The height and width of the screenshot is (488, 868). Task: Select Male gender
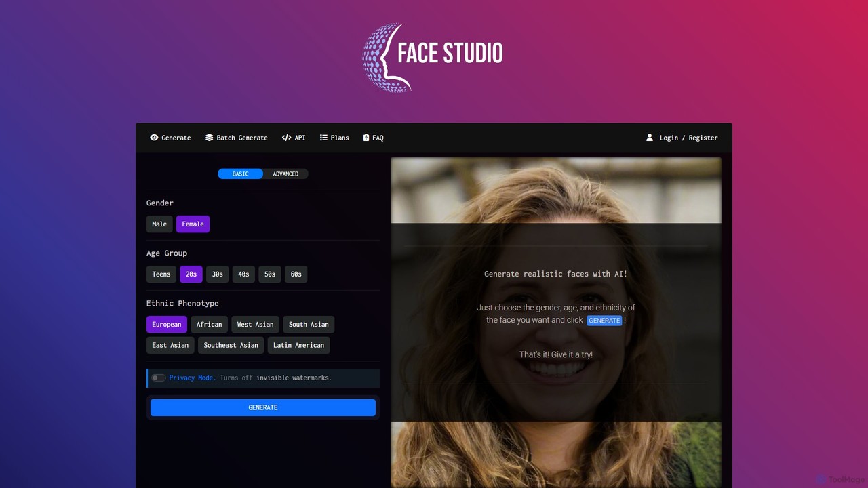coord(159,224)
